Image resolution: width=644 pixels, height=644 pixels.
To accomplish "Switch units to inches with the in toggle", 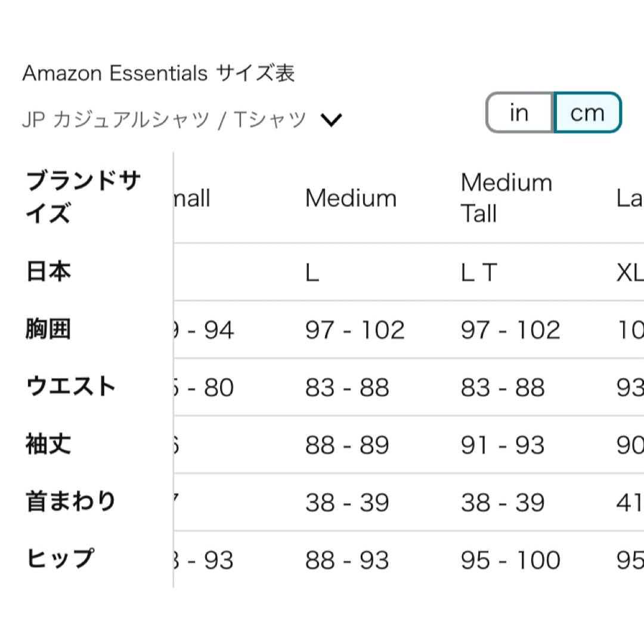I will point(519,113).
